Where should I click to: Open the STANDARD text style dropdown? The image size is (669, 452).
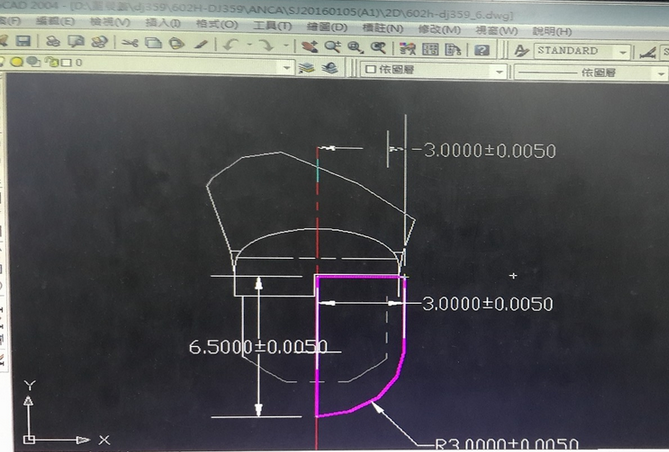click(623, 52)
